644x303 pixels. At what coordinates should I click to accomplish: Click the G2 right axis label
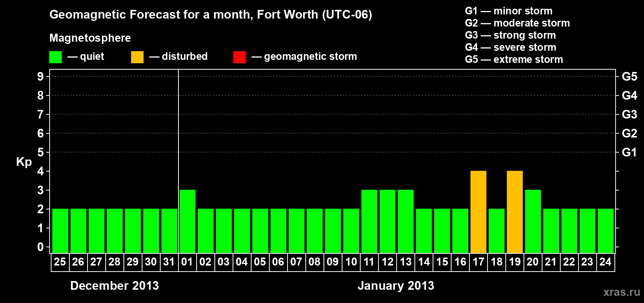click(630, 133)
